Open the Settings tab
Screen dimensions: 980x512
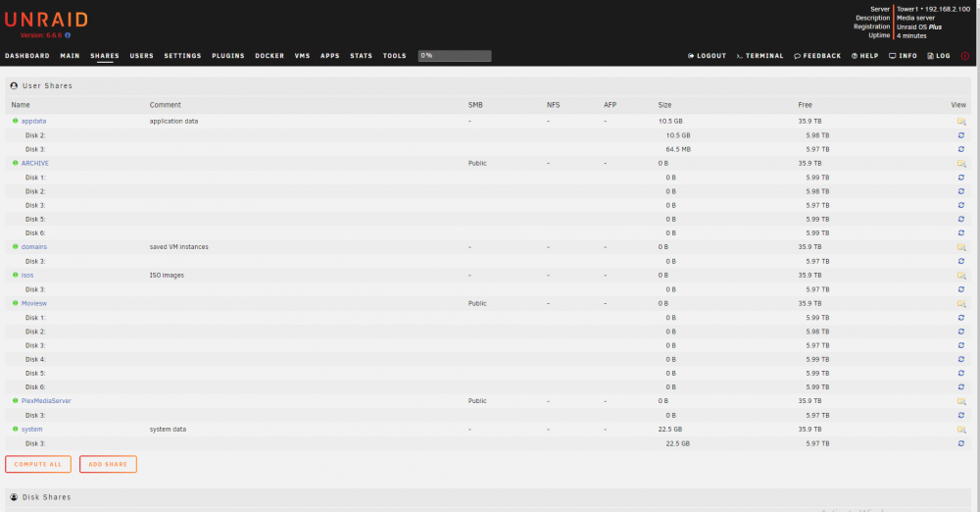pos(182,56)
